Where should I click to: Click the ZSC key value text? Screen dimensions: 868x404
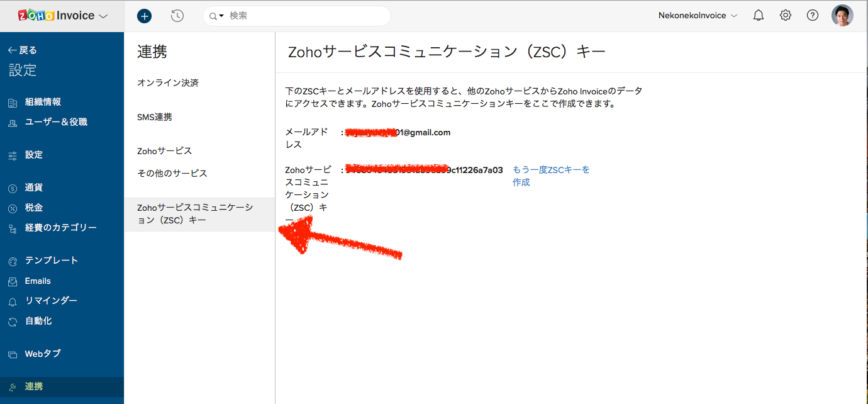click(x=425, y=170)
